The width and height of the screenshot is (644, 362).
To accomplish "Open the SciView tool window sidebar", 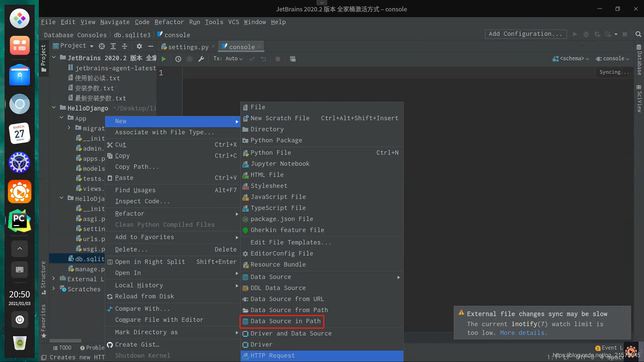I will (639, 98).
